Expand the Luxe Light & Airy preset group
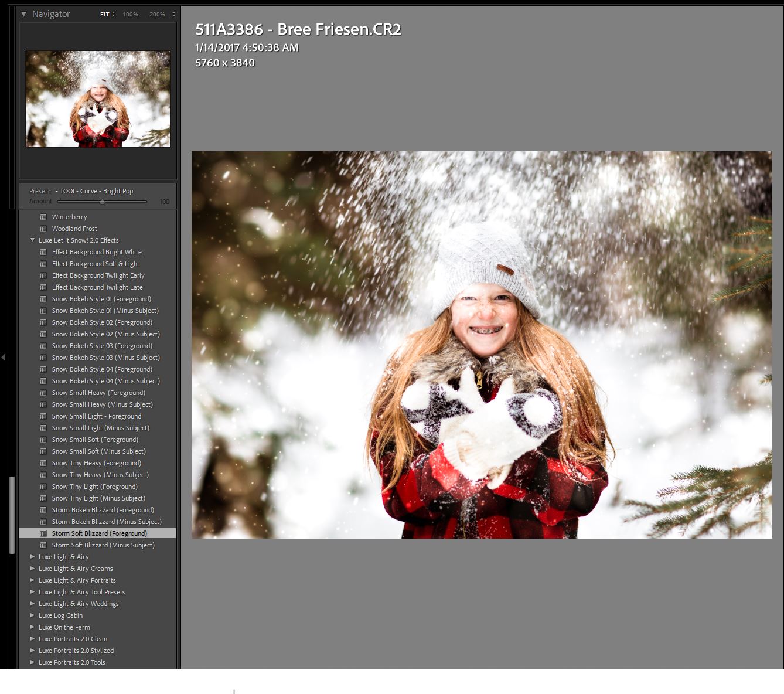The width and height of the screenshot is (784, 694). [x=33, y=557]
